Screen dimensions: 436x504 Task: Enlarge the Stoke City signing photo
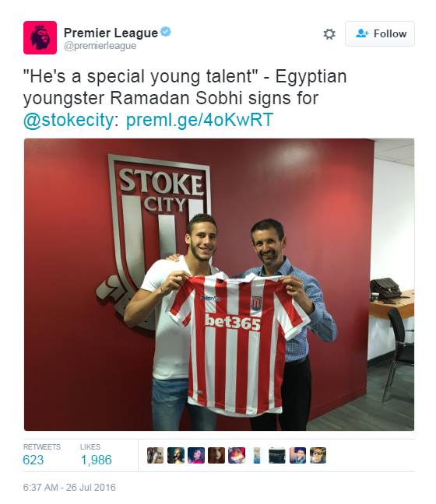[x=219, y=285]
